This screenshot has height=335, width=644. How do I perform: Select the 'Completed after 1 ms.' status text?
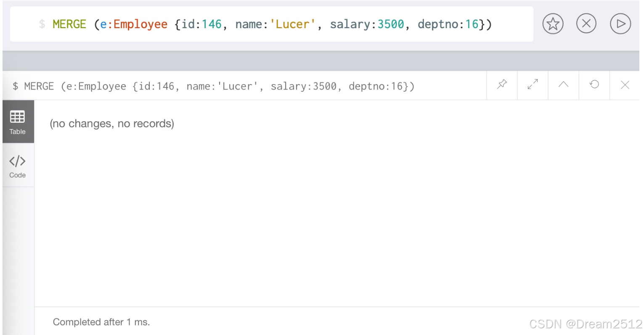[101, 322]
